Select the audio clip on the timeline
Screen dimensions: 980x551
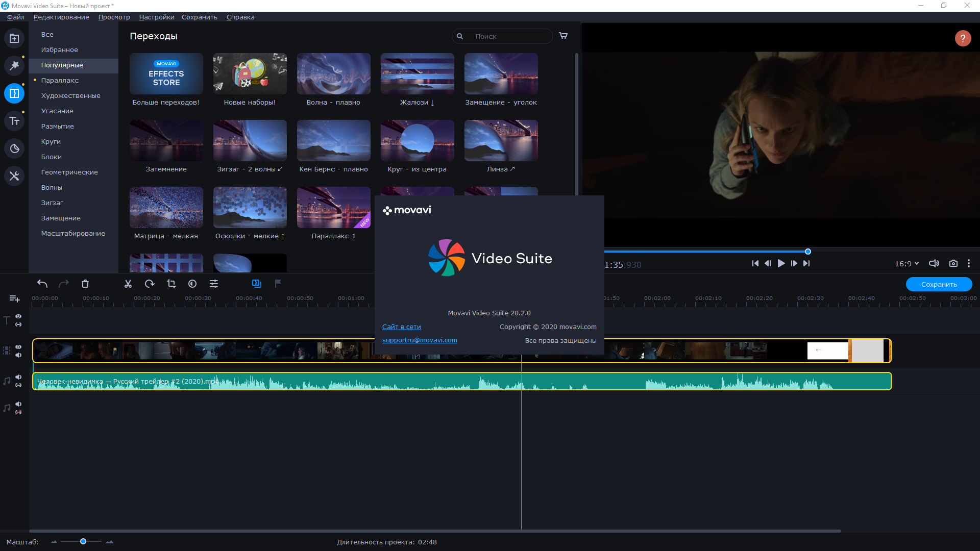point(462,382)
